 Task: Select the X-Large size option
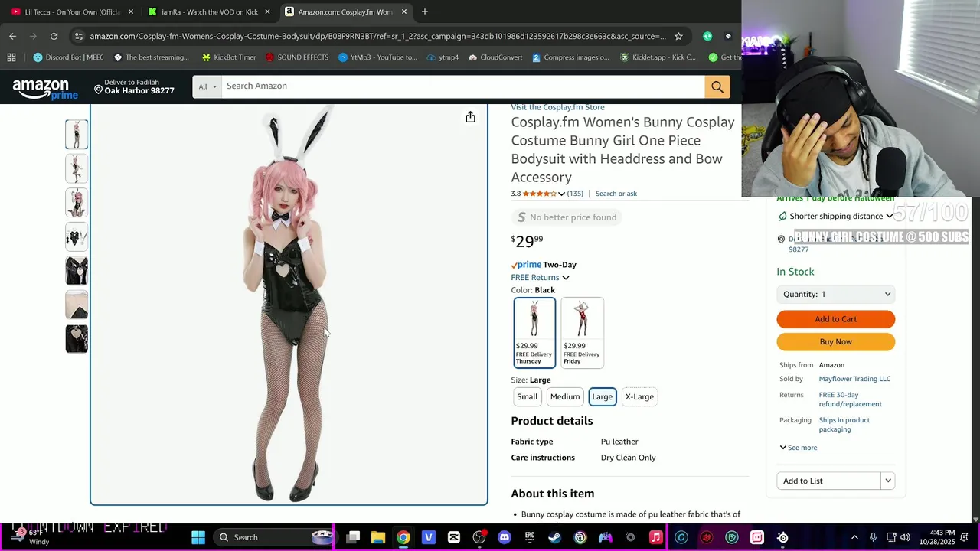(x=639, y=396)
